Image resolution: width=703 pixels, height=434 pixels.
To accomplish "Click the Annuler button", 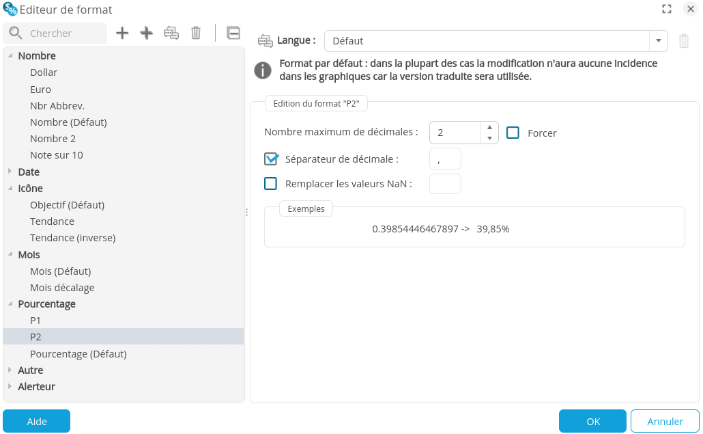I will pyautogui.click(x=665, y=421).
